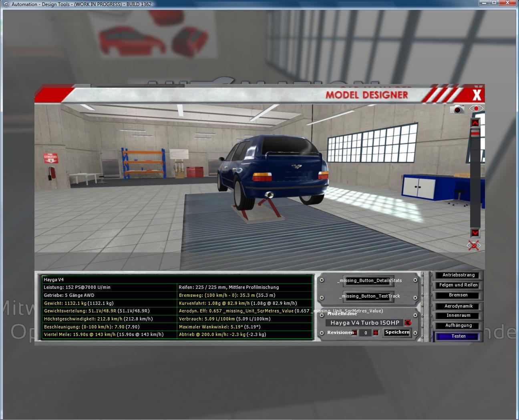Decrease revision number with minus button
This screenshot has height=420, width=519.
[x=354, y=333]
